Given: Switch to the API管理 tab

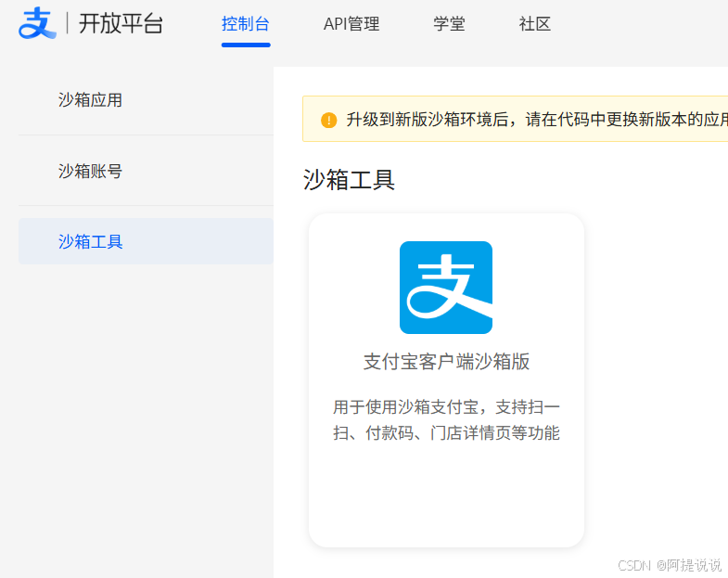Looking at the screenshot, I should pos(351,24).
